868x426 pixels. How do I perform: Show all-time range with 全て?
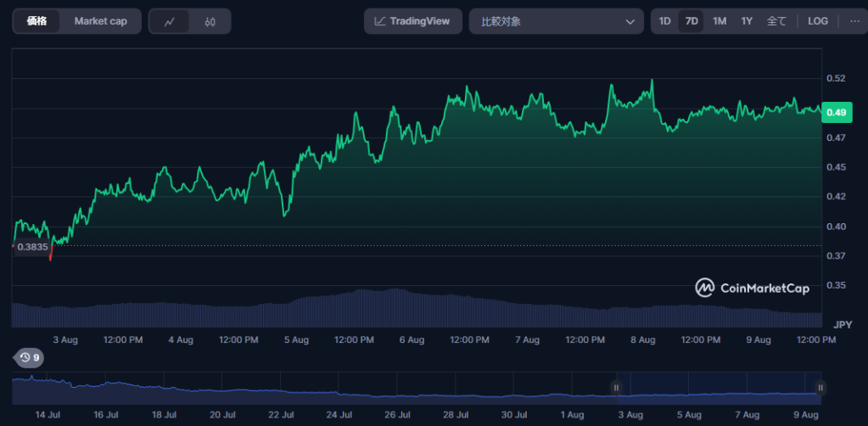776,21
